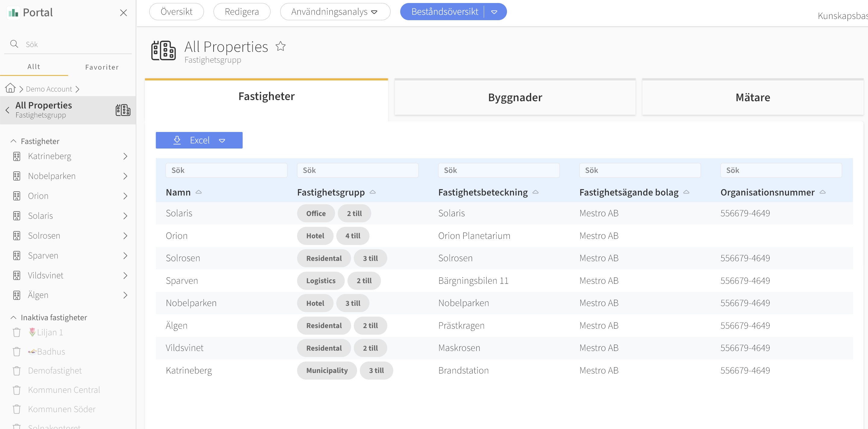Open the Beståndsöversikt dropdown arrow
This screenshot has height=429, width=868.
point(494,12)
